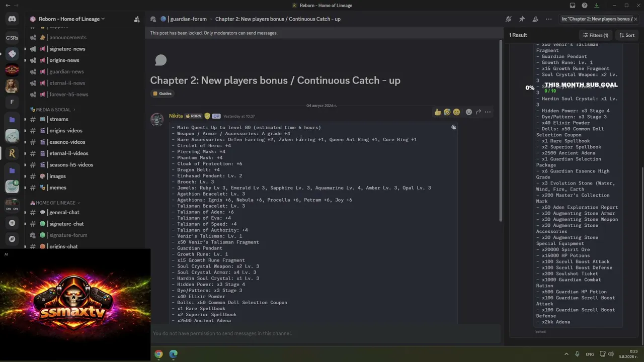Toggle the member list panel
Screen dimensions: 644x362
coord(535,19)
